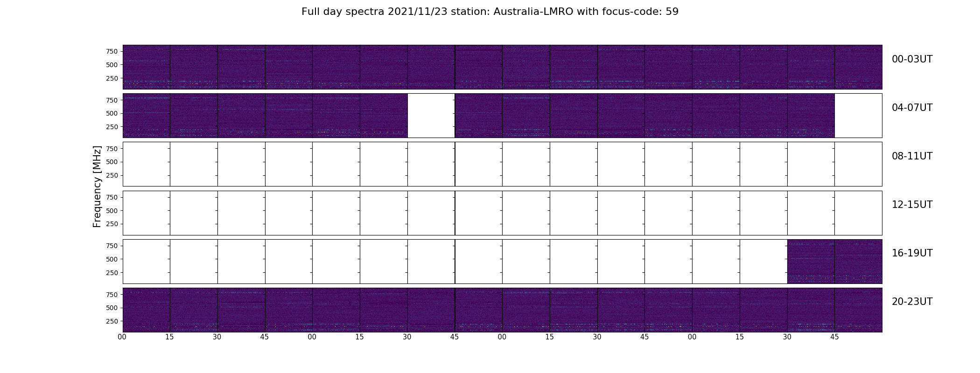Click the 500 tick label of the 12-15UT row
Screen dimensions: 980x373
tap(112, 211)
